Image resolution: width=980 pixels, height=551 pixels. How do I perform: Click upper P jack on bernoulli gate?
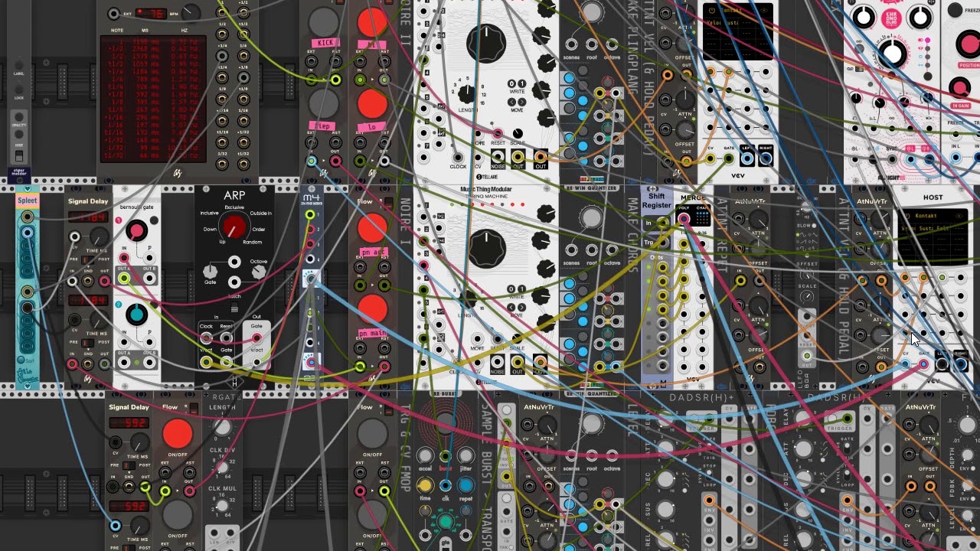pyautogui.click(x=150, y=259)
